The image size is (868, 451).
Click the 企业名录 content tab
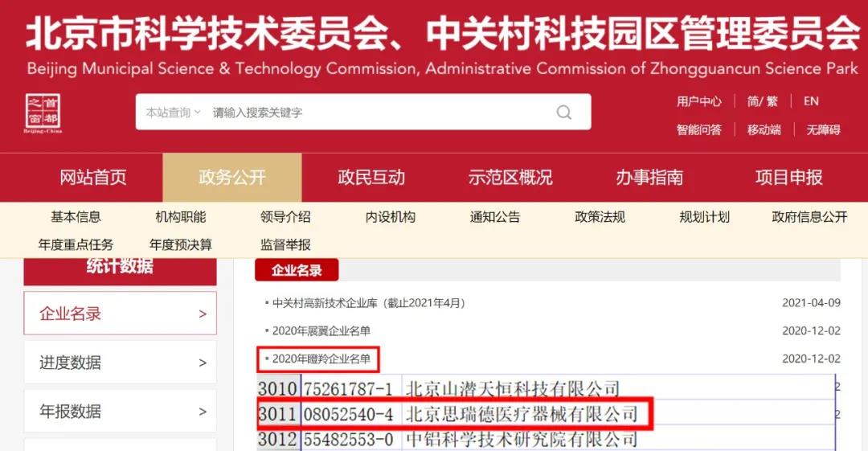point(297,270)
